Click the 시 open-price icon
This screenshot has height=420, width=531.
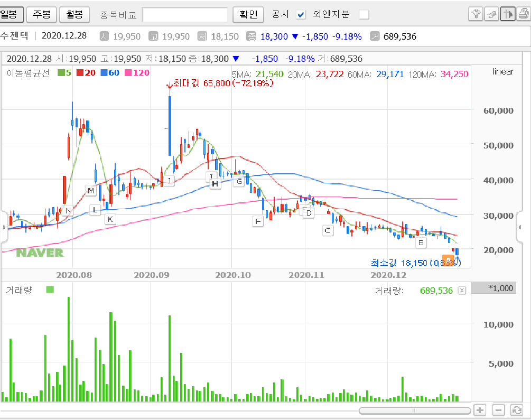(104, 36)
